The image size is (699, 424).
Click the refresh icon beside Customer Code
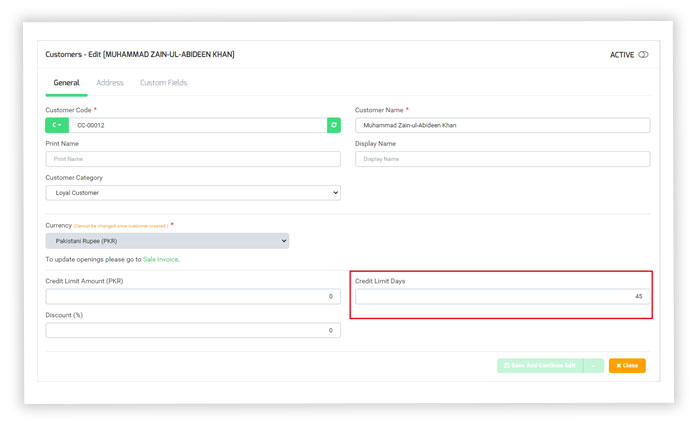[333, 125]
